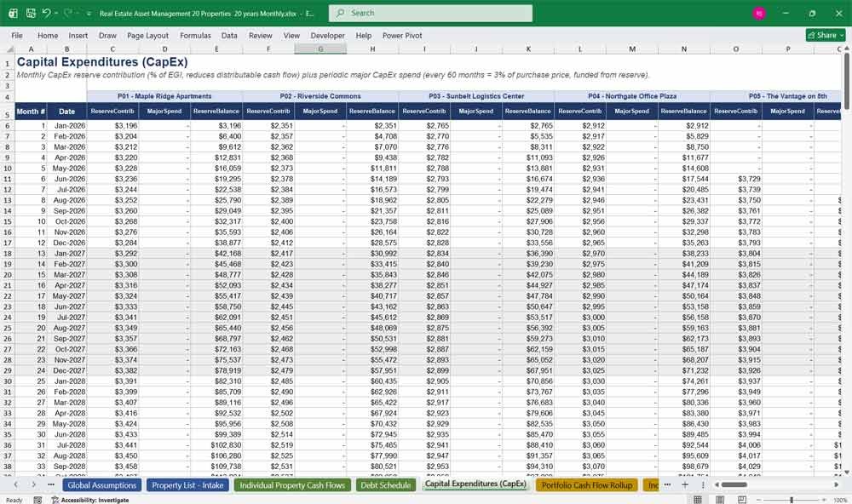Viewport: 852px width, 504px height.
Task: Go to next sheet tab arrow
Action: pyautogui.click(x=34, y=484)
